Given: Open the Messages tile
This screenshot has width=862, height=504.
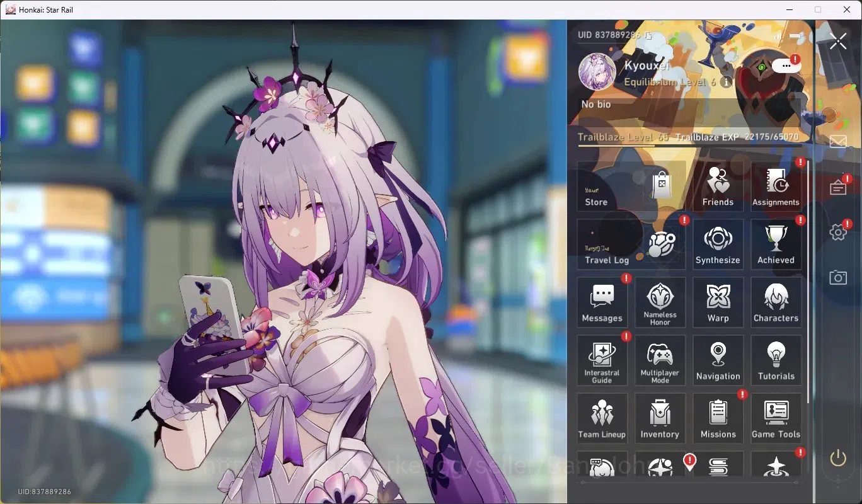Looking at the screenshot, I should pyautogui.click(x=602, y=302).
